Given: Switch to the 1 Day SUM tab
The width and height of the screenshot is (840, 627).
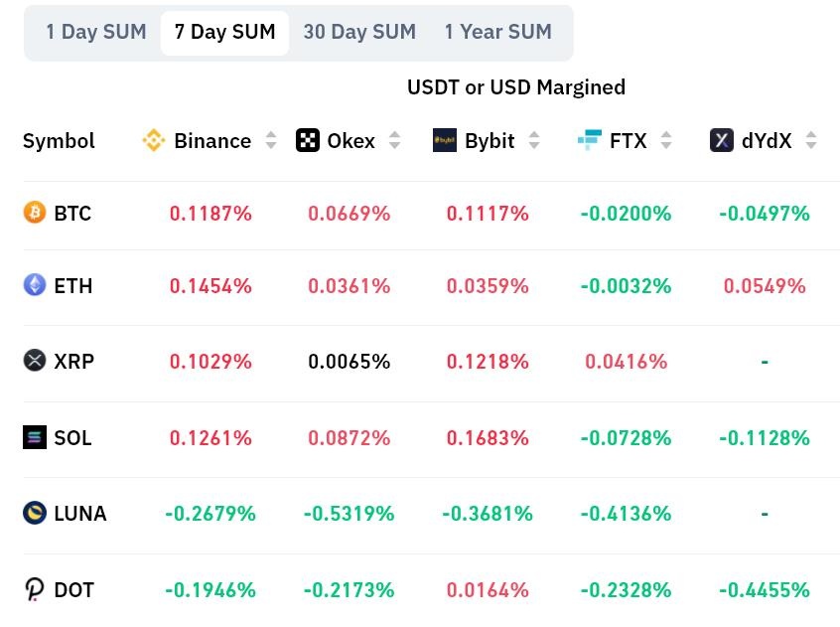Looking at the screenshot, I should [x=95, y=32].
